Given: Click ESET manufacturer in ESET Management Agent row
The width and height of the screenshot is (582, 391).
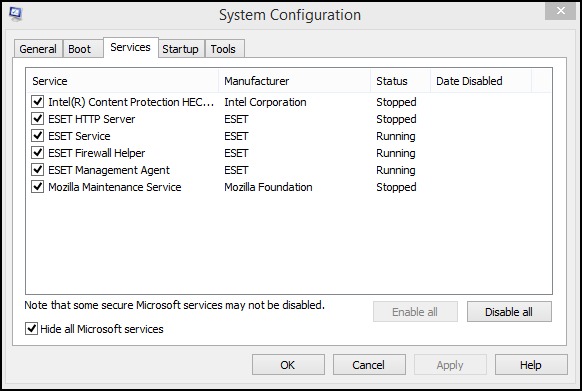Looking at the screenshot, I should (236, 170).
